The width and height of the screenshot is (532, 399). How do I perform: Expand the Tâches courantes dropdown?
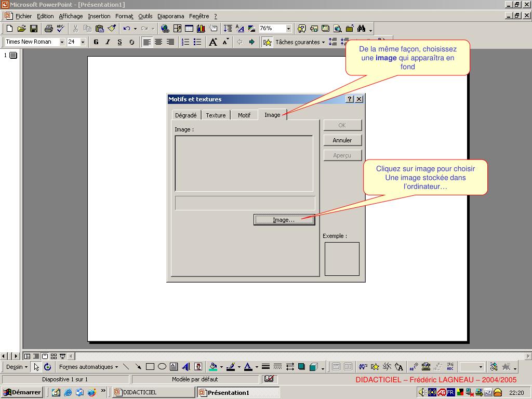point(300,42)
